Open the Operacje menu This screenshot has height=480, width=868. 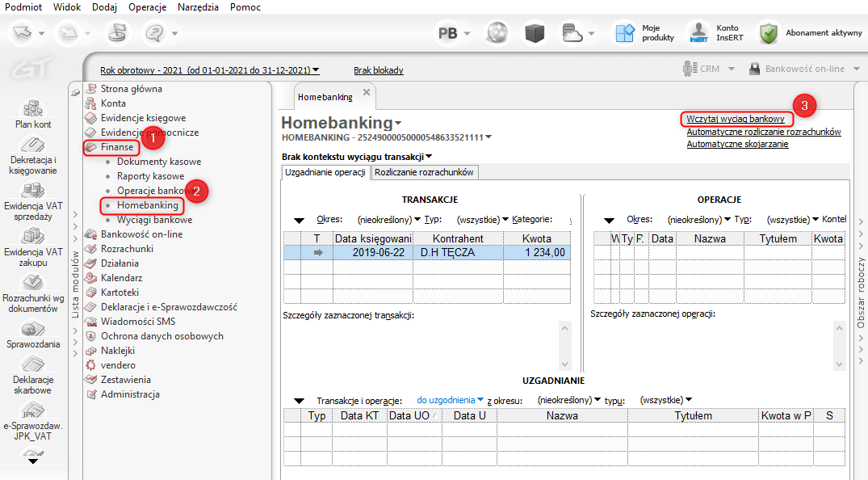click(147, 7)
